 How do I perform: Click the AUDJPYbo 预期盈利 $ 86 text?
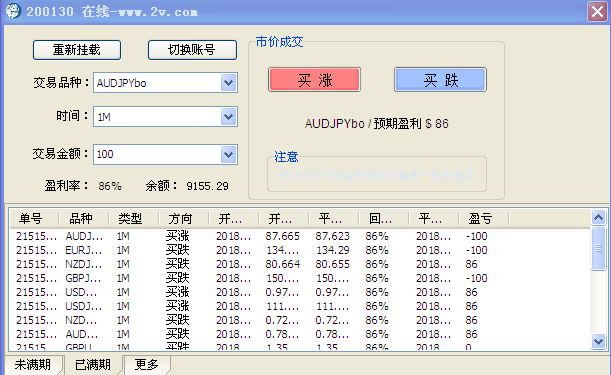tap(376, 124)
